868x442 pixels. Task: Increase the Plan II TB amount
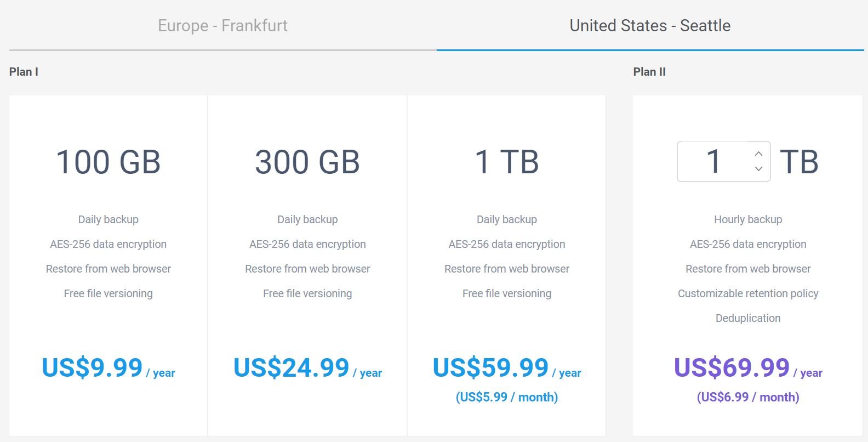tap(758, 155)
